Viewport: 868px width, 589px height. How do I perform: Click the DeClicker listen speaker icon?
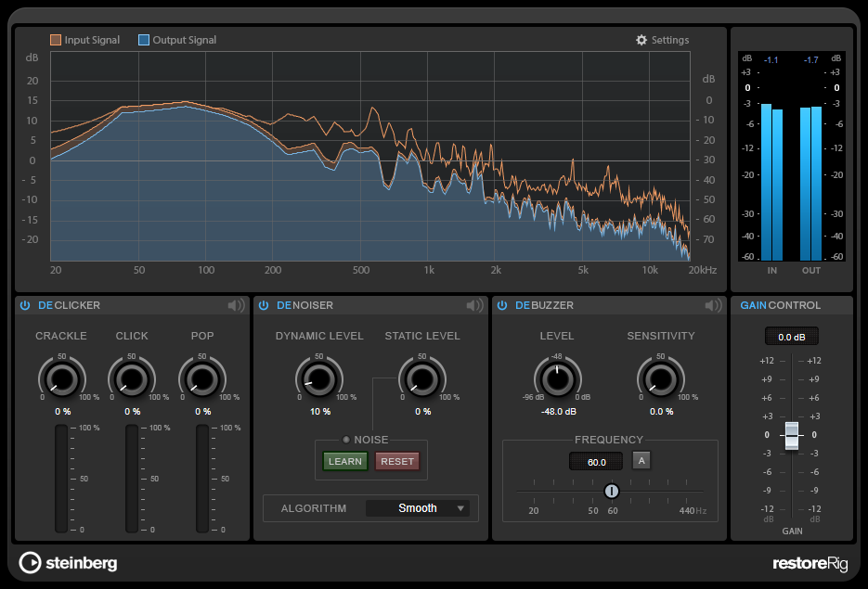point(236,305)
